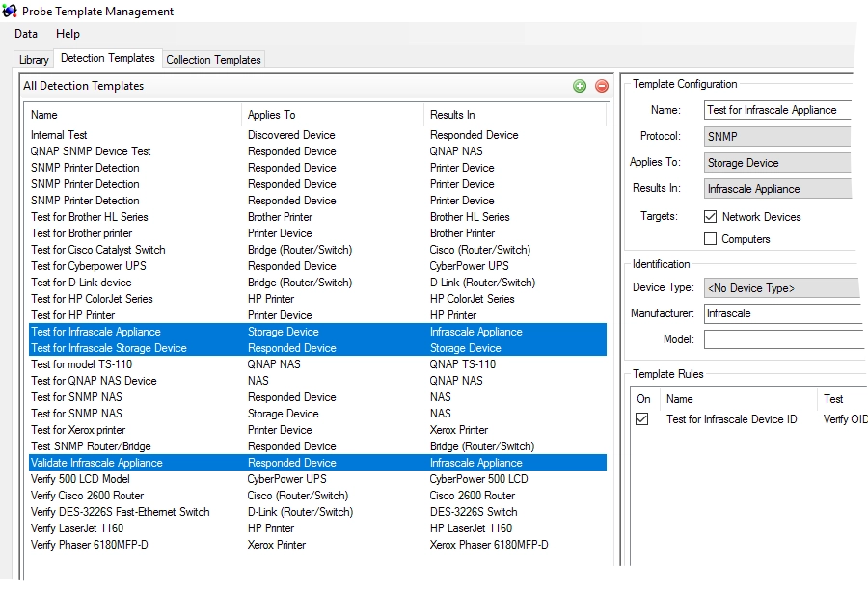The height and width of the screenshot is (592, 868).
Task: Select the Verify Phaser 6180MFP-D template
Action: tap(317, 545)
